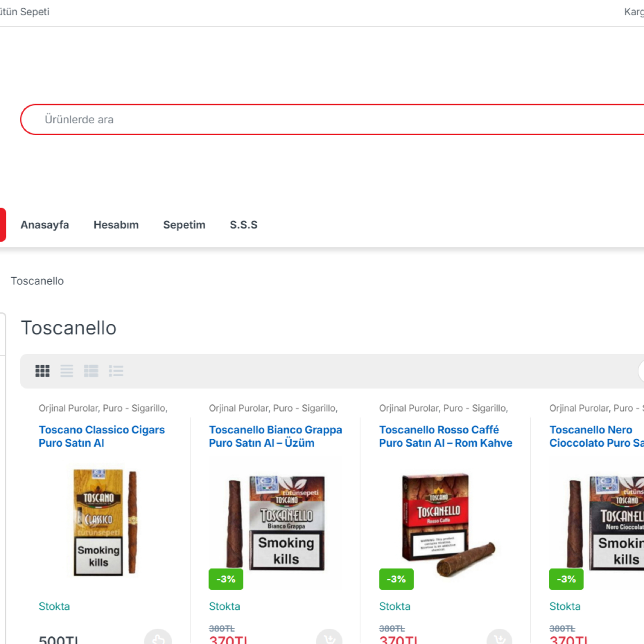Click old price 380TL under Bianco Grappa
Viewport: 644px width, 644px height.
pyautogui.click(x=222, y=629)
